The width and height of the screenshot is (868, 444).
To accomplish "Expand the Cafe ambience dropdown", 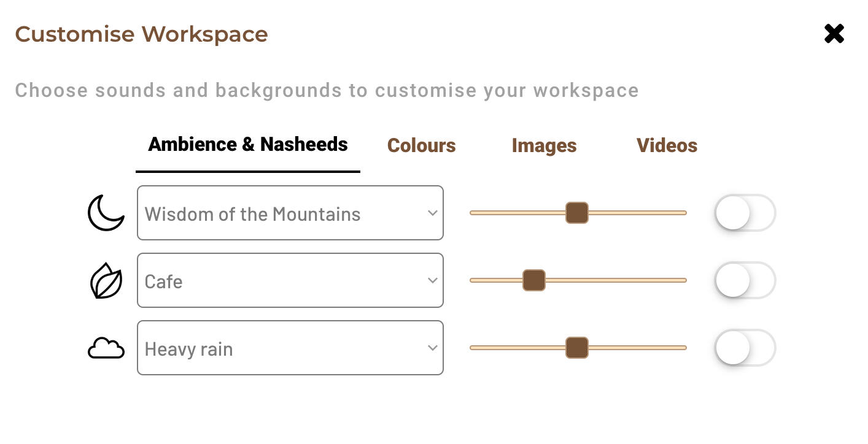I will 290,280.
